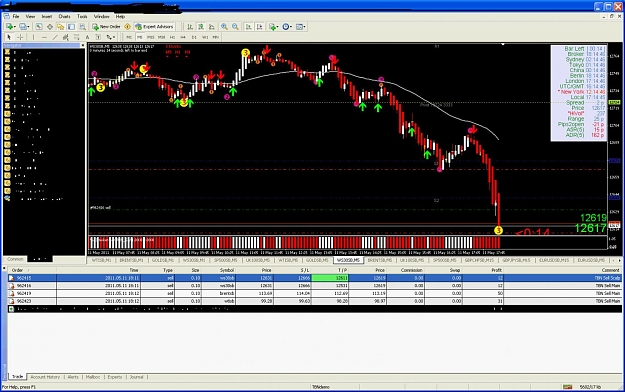Open the Tools menu
The image size is (625, 392).
[x=82, y=16]
